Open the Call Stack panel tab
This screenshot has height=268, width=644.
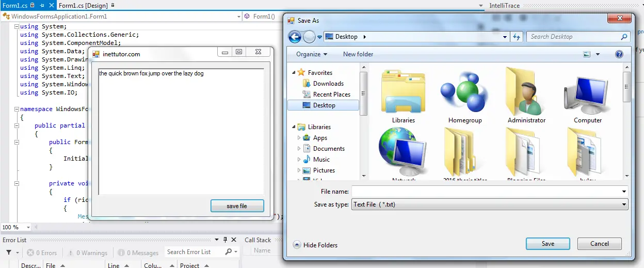(257, 240)
